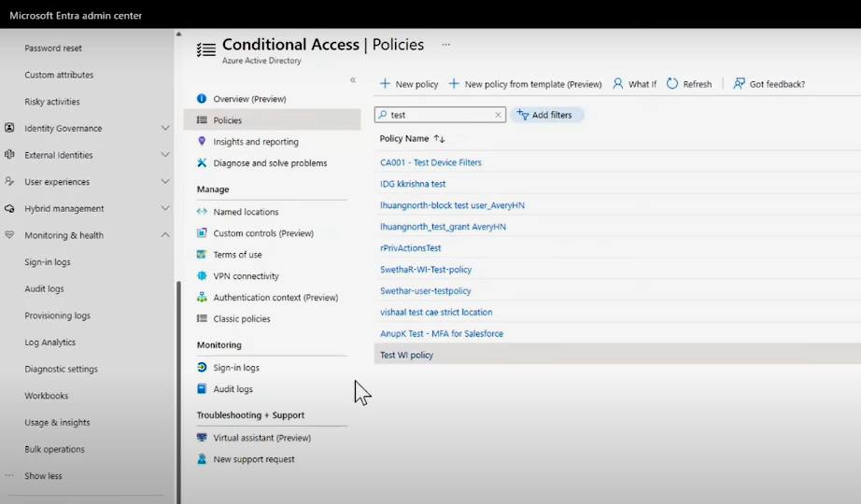This screenshot has height=504, width=861.
Task: Click the New policy button
Action: (x=409, y=84)
